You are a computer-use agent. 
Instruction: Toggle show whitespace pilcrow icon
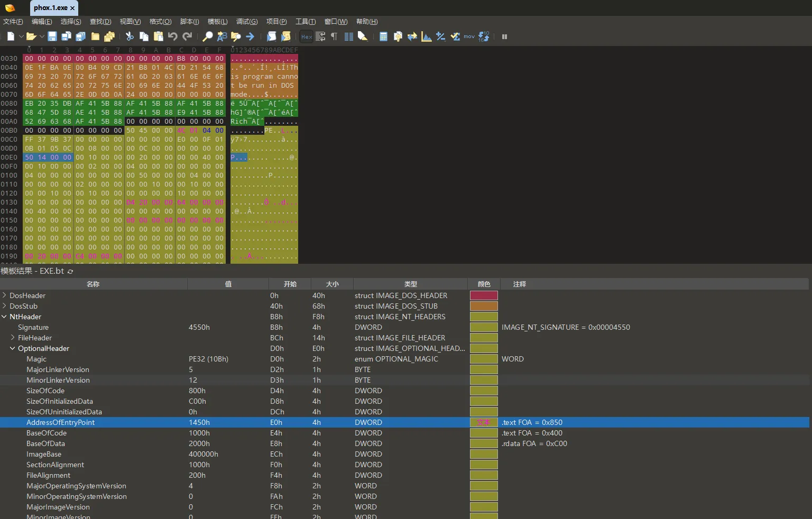[334, 36]
